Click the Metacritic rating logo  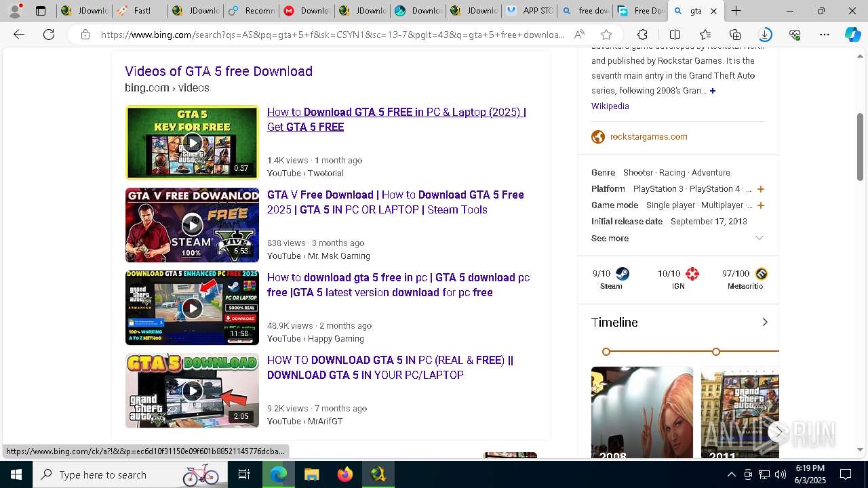coord(761,274)
